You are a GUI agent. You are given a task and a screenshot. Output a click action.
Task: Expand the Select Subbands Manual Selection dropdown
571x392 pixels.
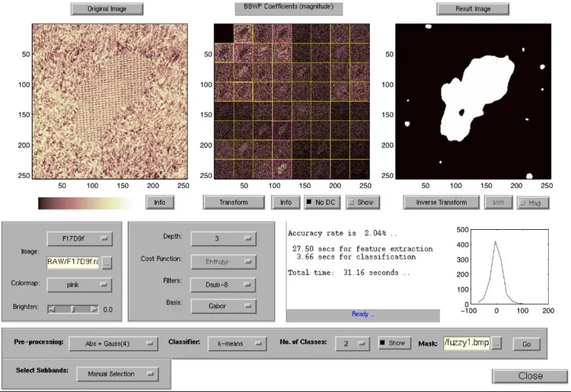[x=117, y=374]
